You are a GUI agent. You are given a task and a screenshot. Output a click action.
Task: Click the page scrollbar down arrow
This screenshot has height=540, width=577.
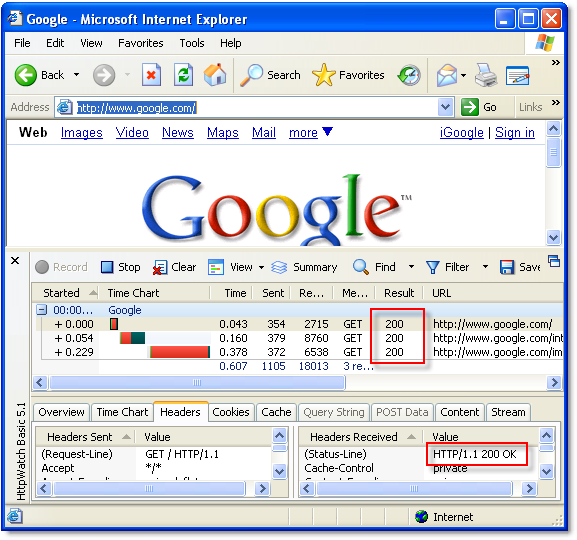(553, 237)
